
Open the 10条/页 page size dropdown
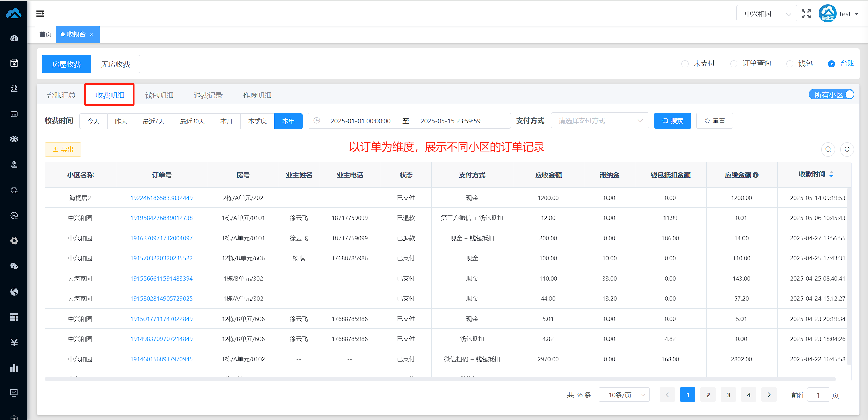(624, 395)
